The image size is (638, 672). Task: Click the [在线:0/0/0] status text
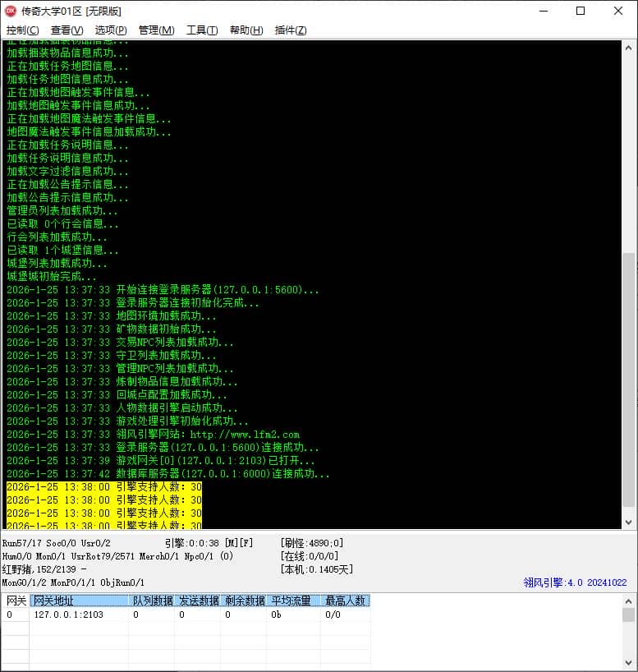[310, 556]
